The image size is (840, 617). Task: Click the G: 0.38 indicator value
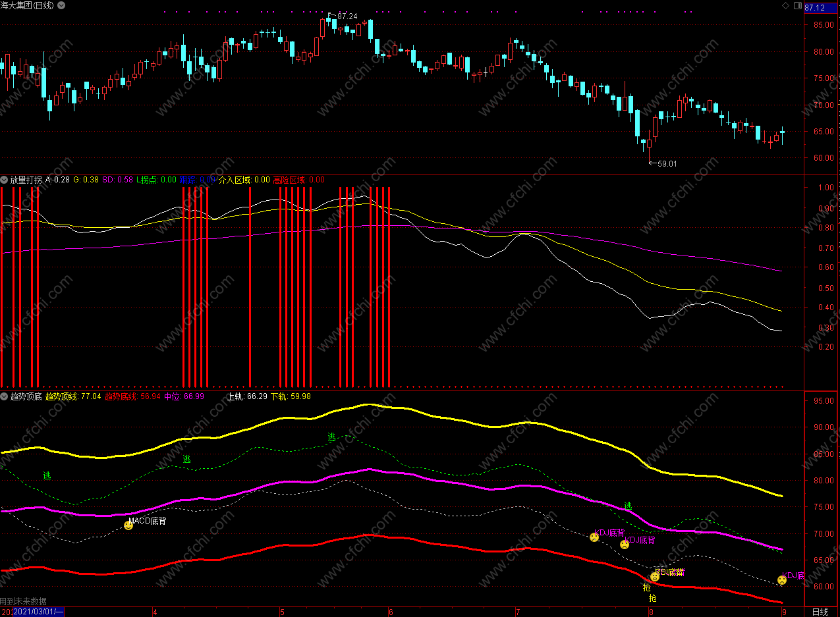pos(86,179)
